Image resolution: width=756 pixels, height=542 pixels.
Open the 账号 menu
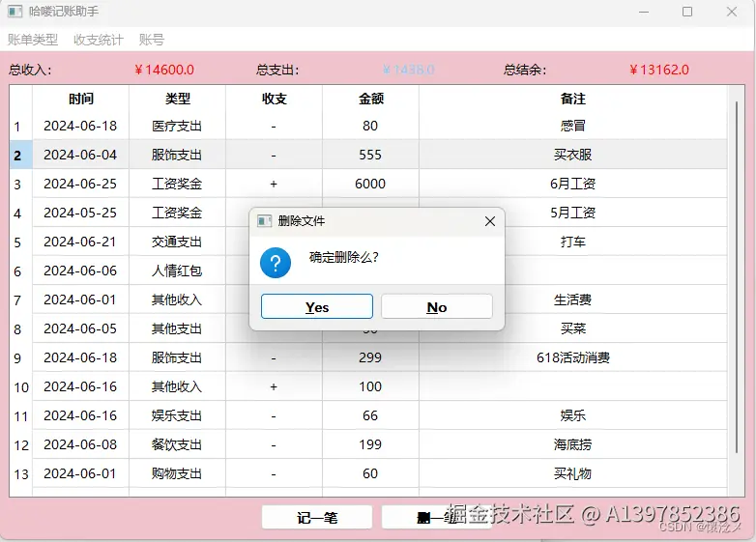(x=152, y=40)
